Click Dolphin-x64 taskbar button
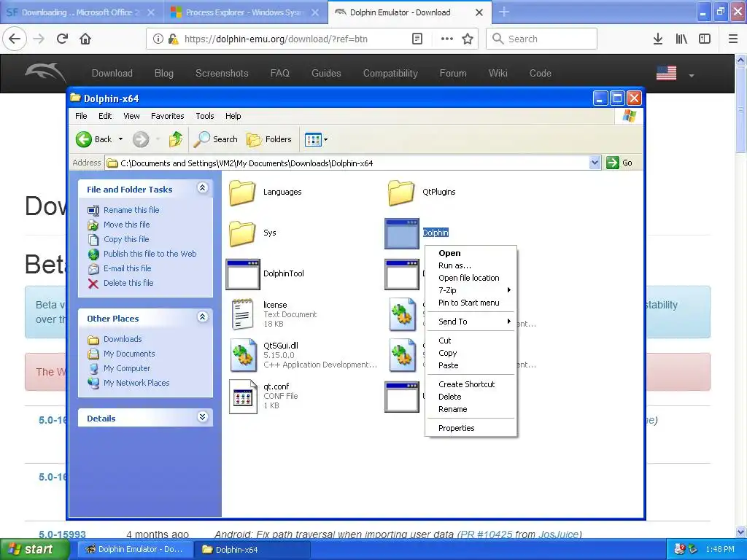The width and height of the screenshot is (747, 560). point(252,550)
